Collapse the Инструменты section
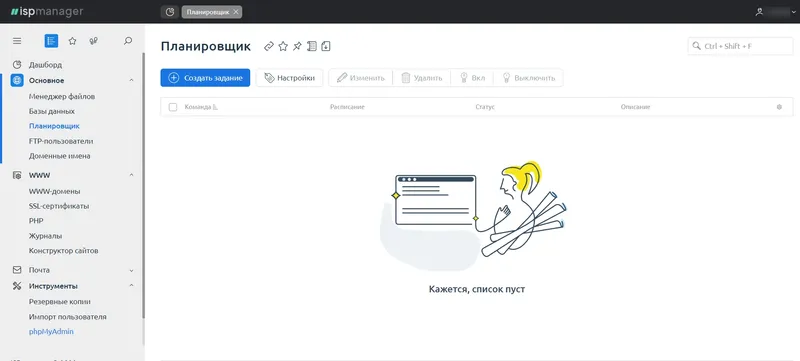Screen dimensions: 800x361 point(131,286)
